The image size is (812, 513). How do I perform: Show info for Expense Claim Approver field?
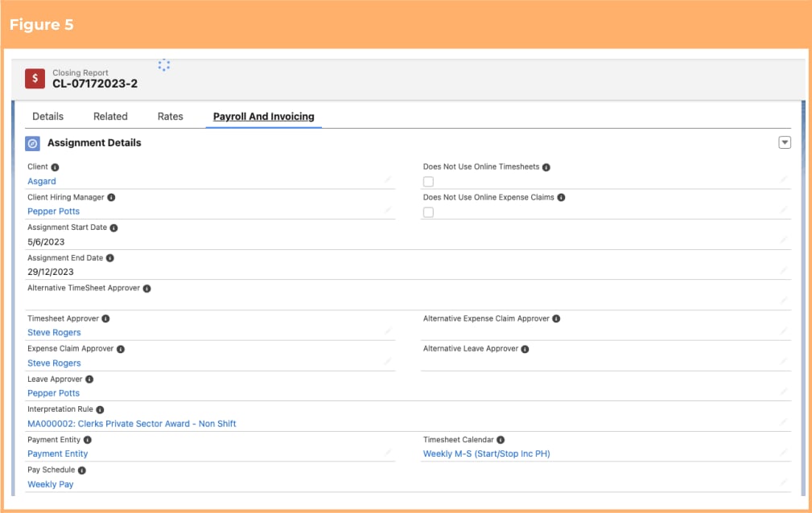121,350
